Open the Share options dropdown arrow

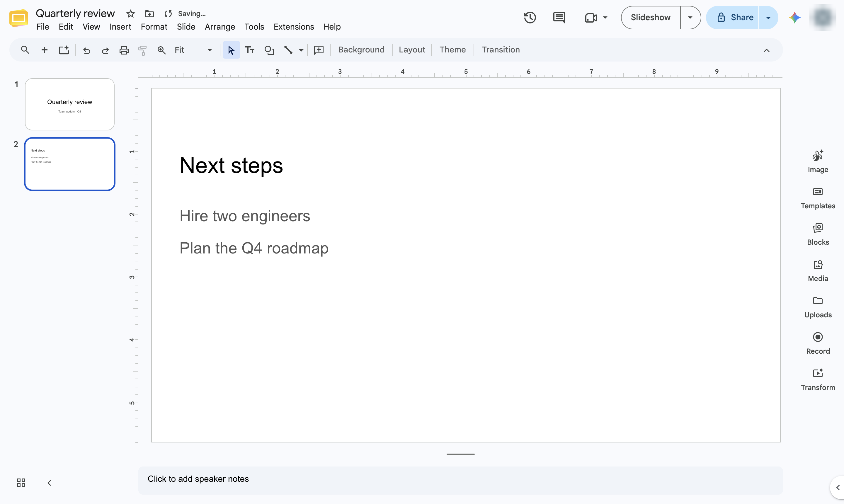tap(768, 17)
